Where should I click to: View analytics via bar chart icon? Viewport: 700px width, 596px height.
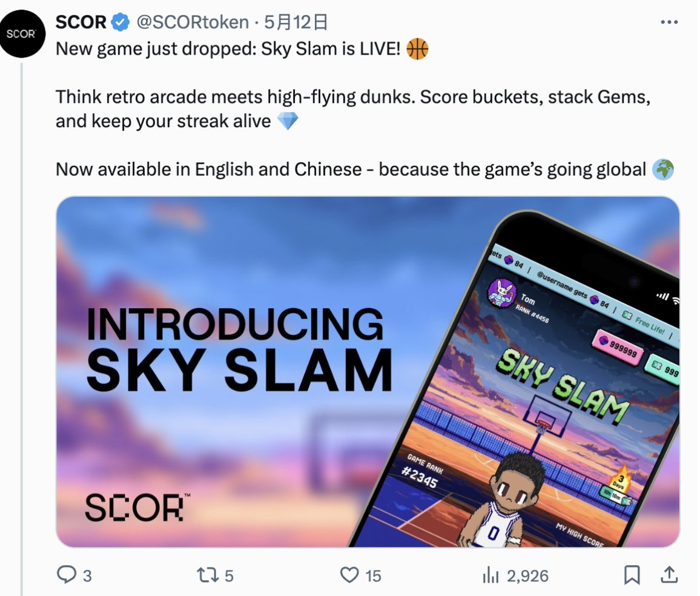tap(490, 575)
